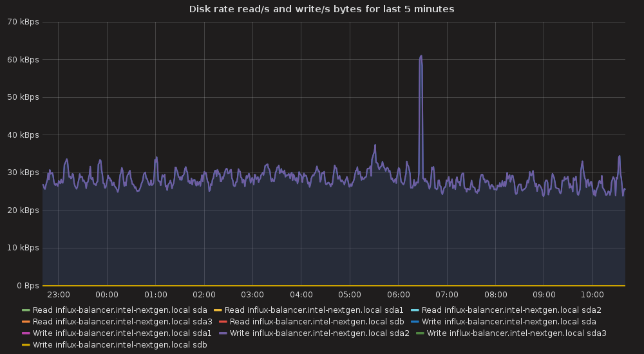Select the Write sda3 legend entry
The width and height of the screenshot is (644, 354).
point(516,333)
